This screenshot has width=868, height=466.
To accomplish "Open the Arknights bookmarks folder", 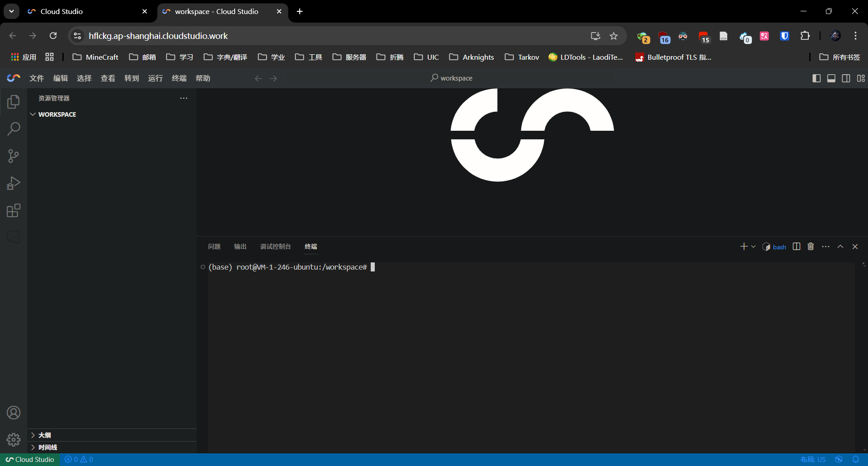I will pos(472,57).
